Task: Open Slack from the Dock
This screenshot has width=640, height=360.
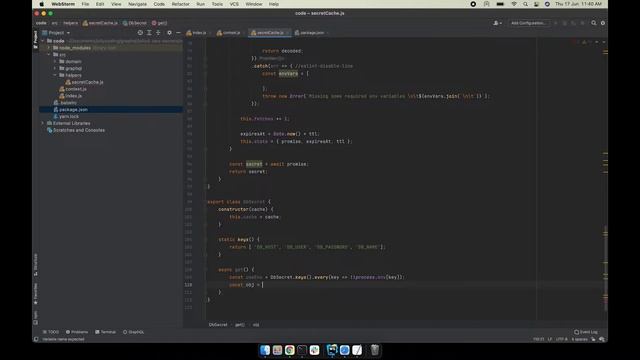Action: coord(314,350)
